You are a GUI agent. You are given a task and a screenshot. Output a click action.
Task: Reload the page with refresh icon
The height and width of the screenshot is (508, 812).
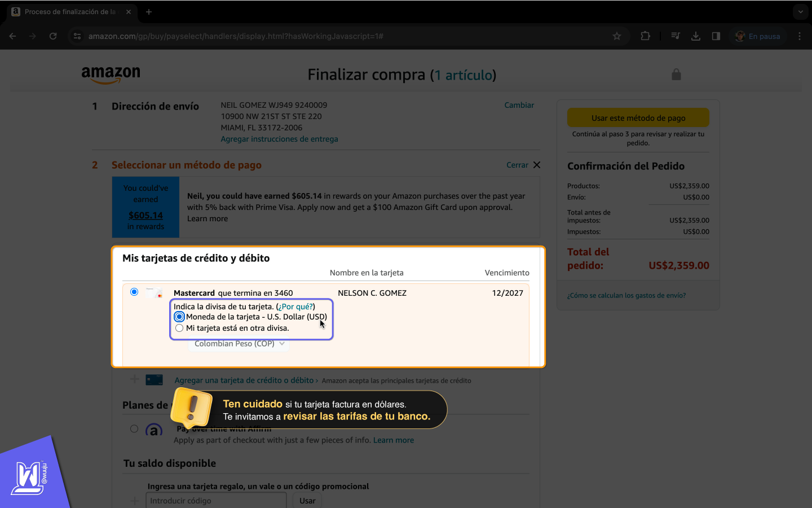[x=53, y=36]
